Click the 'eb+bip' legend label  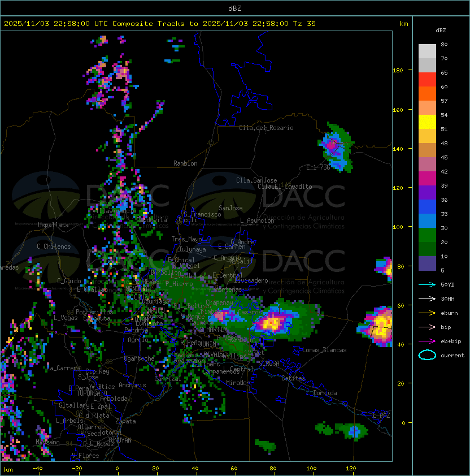[451, 341]
